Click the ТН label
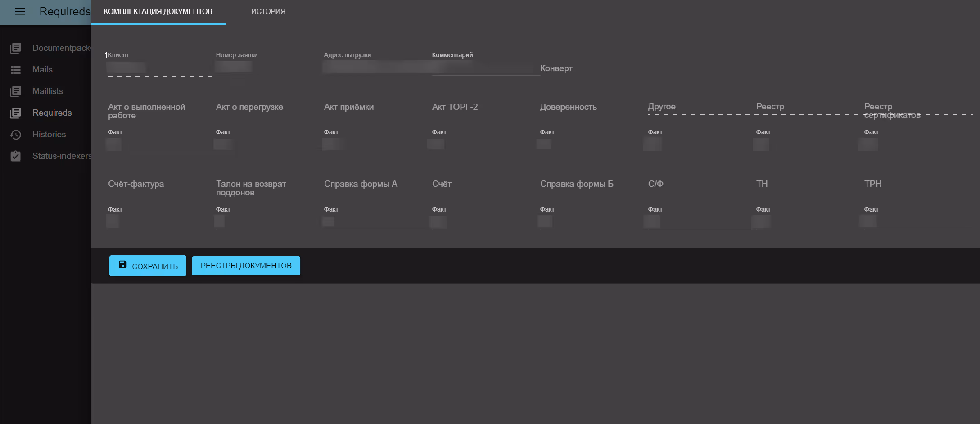 pos(762,184)
